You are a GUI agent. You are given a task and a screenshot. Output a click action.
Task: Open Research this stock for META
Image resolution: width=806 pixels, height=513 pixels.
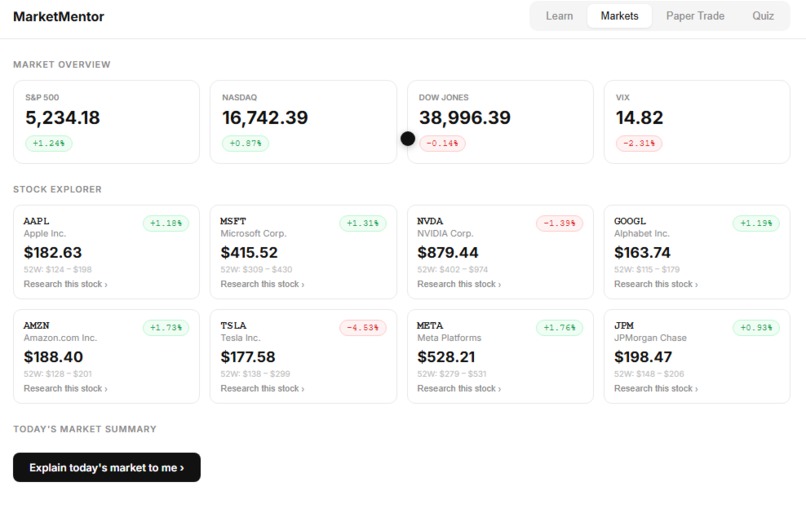pyautogui.click(x=459, y=389)
